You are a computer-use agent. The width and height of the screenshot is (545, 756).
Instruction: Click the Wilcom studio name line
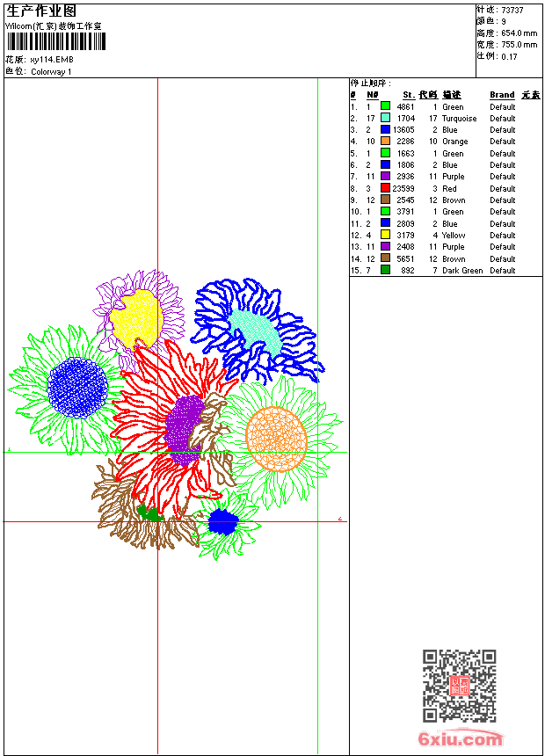[x=54, y=26]
